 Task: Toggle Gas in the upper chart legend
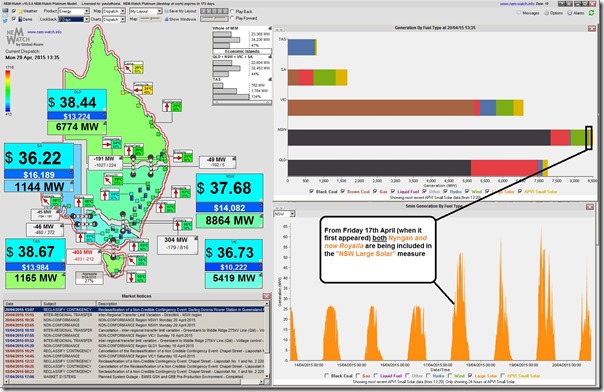point(375,191)
